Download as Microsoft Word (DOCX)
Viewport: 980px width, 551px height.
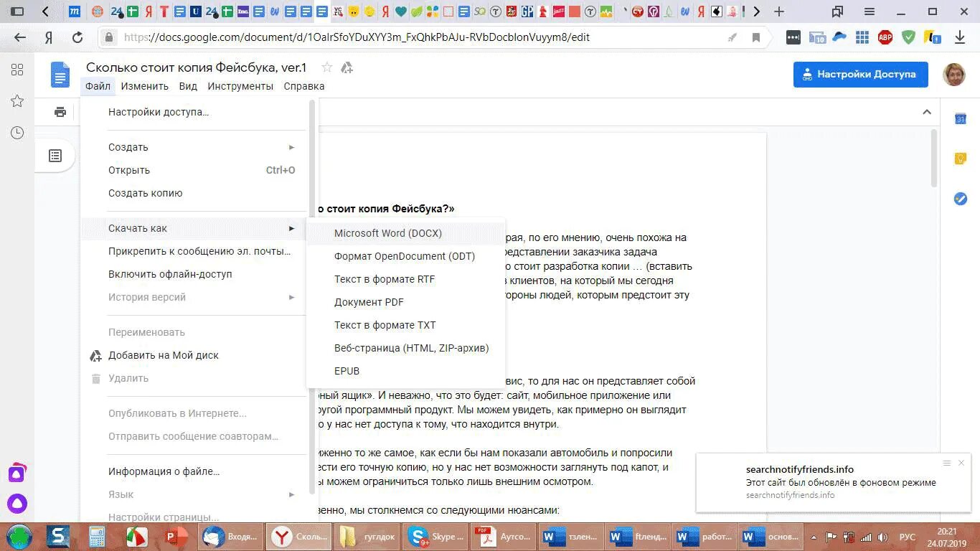(x=406, y=233)
